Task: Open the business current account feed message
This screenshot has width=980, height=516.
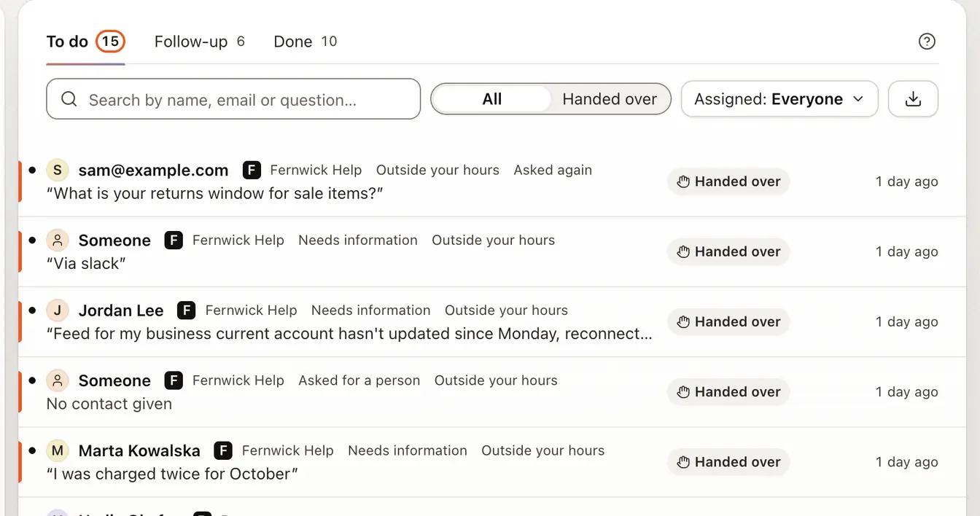Action: [349, 334]
